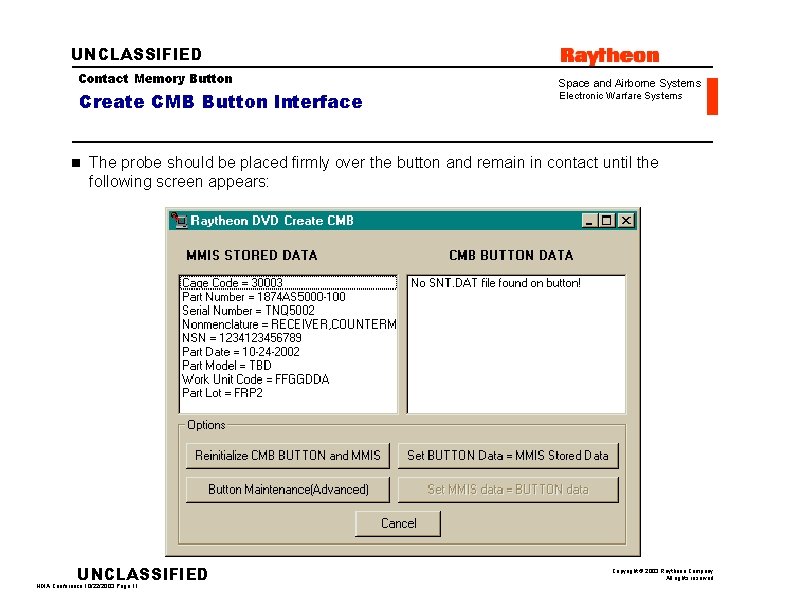This screenshot has width=792, height=612.
Task: Click the disabled Set MMIS data = BUTTON data
Action: (x=508, y=490)
